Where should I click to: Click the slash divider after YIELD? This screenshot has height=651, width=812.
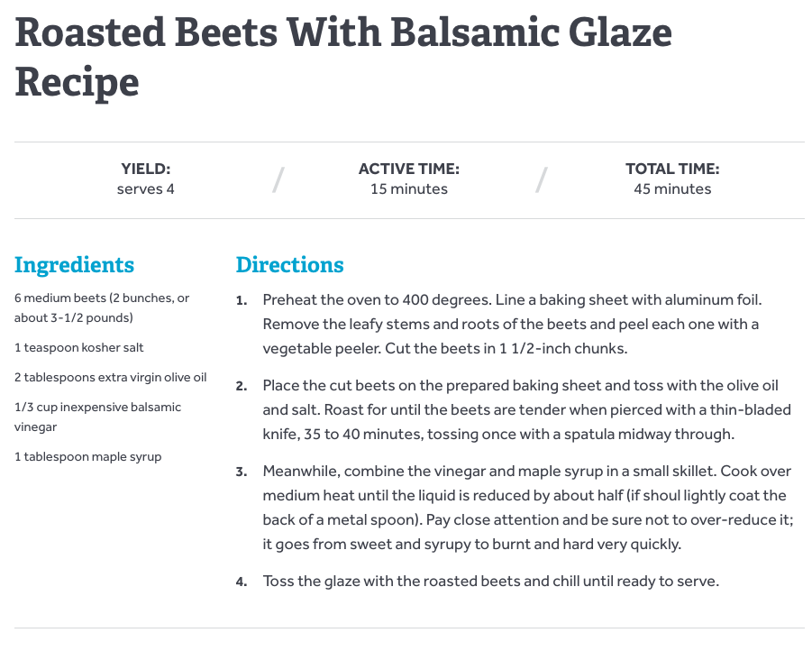coord(278,179)
